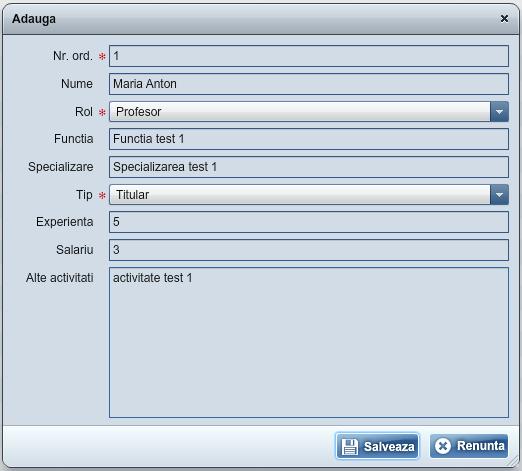Close the Adauga dialog with the X
Image resolution: width=522 pixels, height=471 pixels.
[504, 19]
